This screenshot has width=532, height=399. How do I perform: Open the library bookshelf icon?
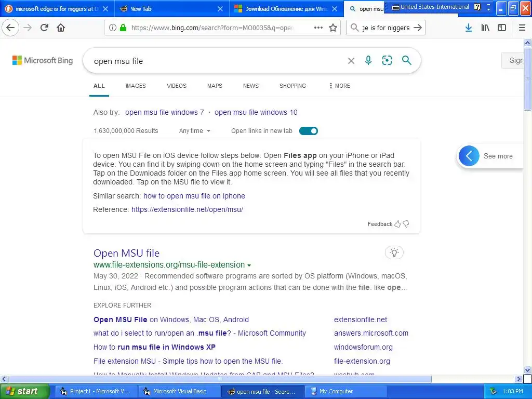tap(485, 28)
